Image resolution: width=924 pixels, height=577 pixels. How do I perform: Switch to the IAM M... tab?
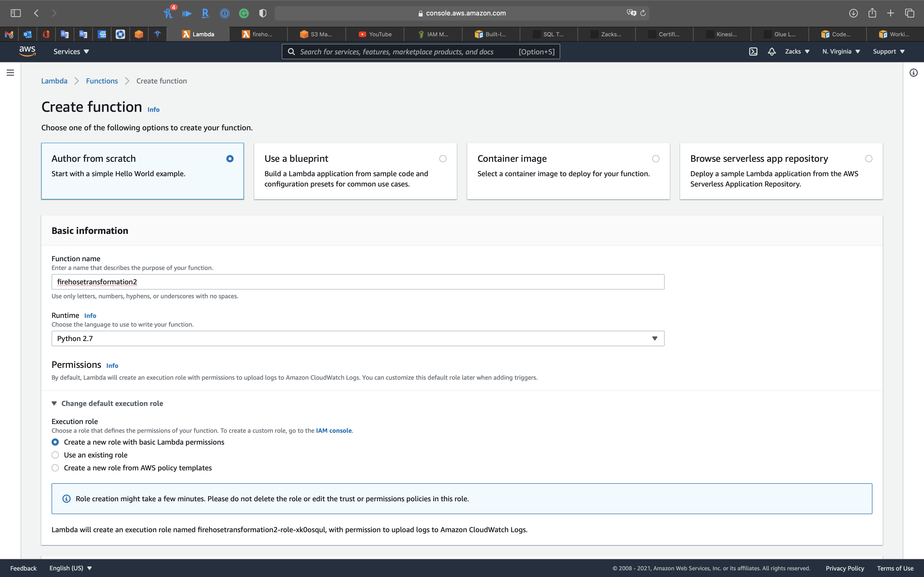pyautogui.click(x=433, y=34)
